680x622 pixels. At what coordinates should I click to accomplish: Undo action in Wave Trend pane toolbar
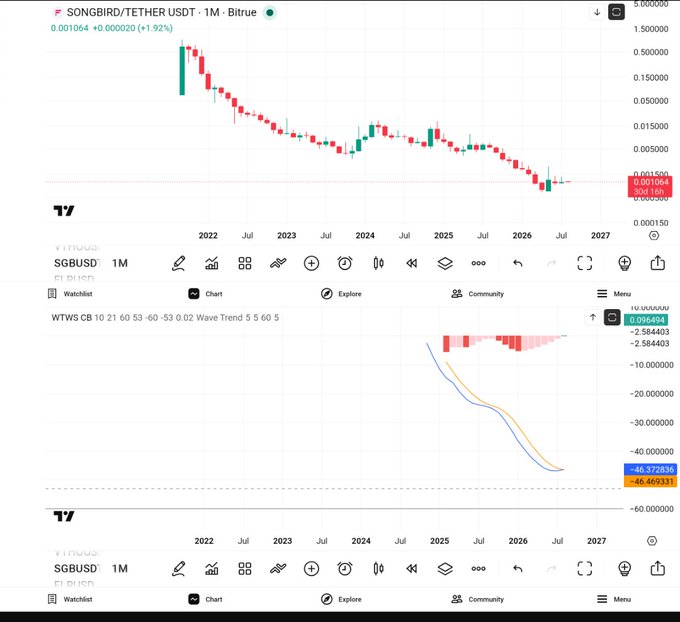[518, 568]
